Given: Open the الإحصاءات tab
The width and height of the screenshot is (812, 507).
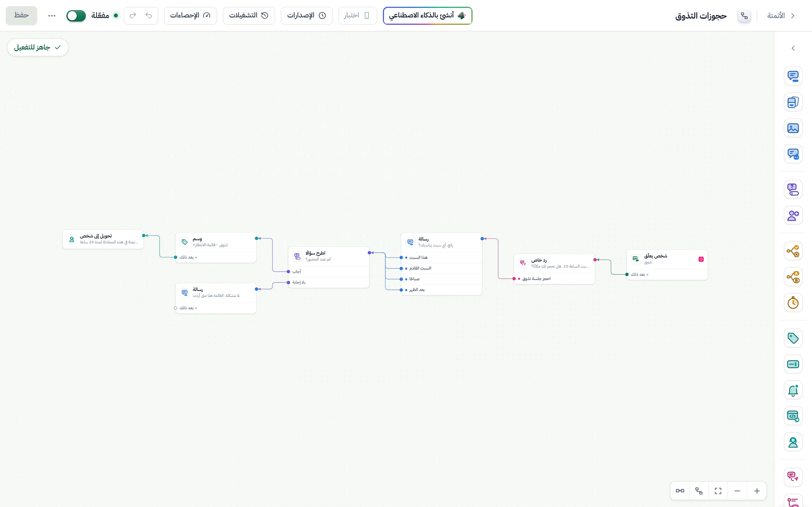Looking at the screenshot, I should point(190,15).
